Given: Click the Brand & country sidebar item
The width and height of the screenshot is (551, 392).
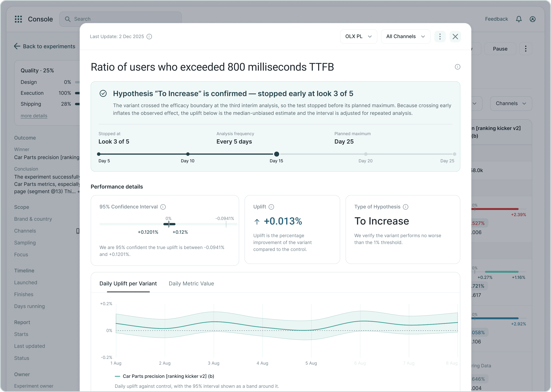Looking at the screenshot, I should click(x=33, y=219).
